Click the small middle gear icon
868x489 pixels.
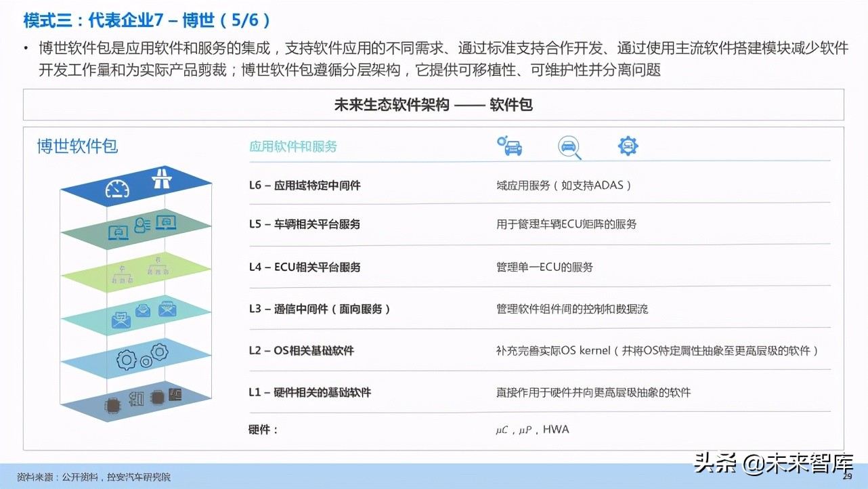[x=146, y=362]
